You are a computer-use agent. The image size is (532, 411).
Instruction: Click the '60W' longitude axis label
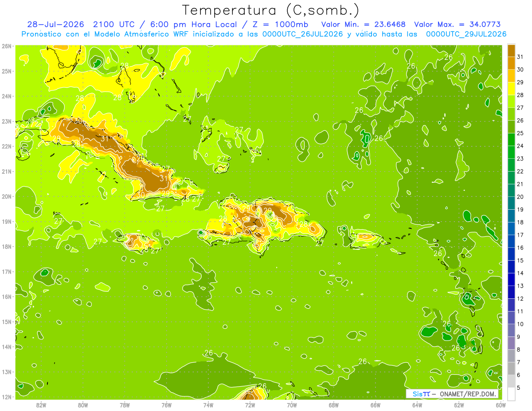[x=501, y=405]
